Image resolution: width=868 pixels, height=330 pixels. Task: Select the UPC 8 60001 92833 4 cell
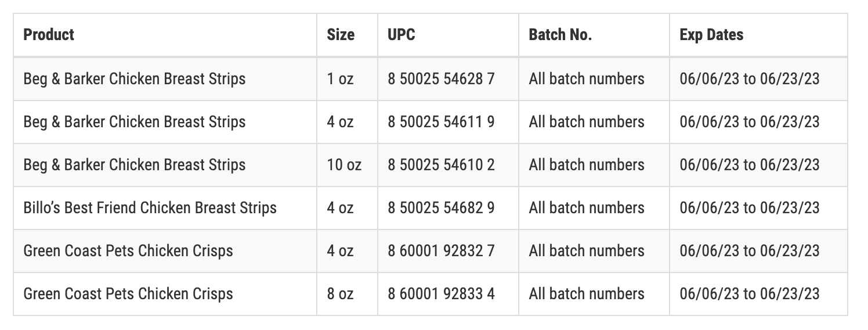click(441, 293)
